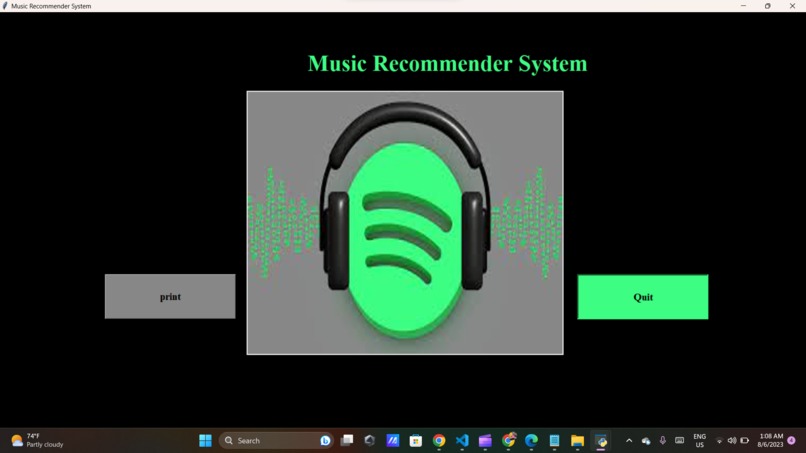The height and width of the screenshot is (453, 806).
Task: Open Microsoft Store from taskbar
Action: point(416,441)
